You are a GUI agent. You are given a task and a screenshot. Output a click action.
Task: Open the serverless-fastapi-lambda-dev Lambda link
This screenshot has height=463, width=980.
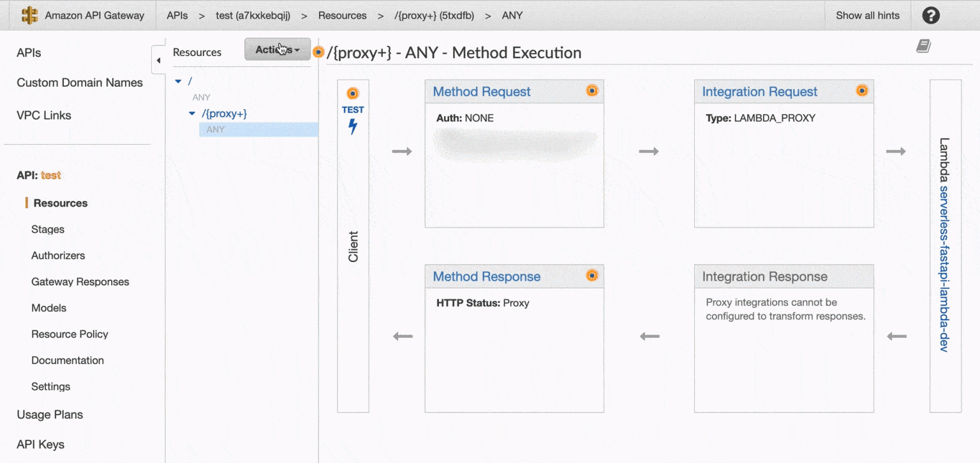[x=945, y=269]
